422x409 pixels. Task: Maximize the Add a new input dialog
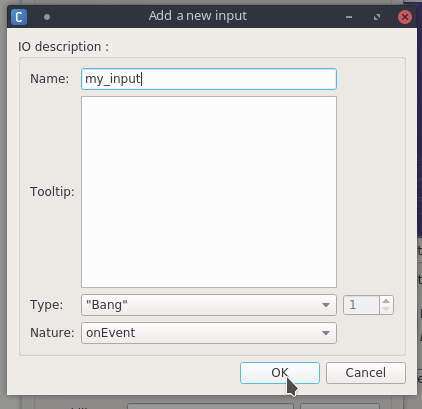coord(377,17)
